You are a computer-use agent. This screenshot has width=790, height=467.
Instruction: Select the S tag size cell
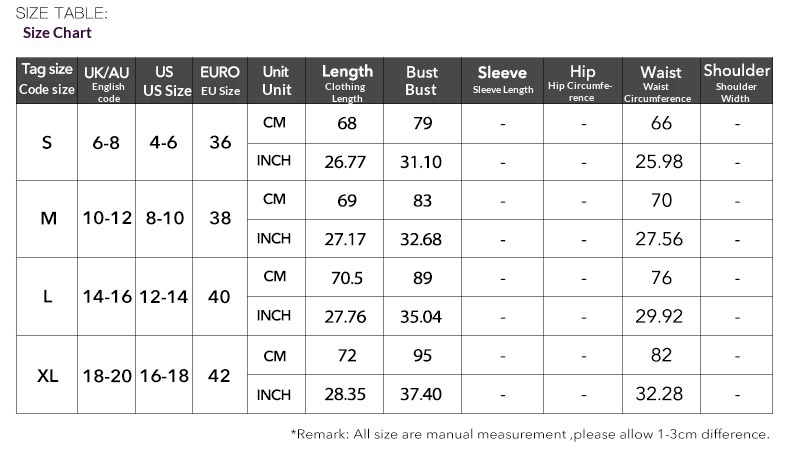(47, 142)
